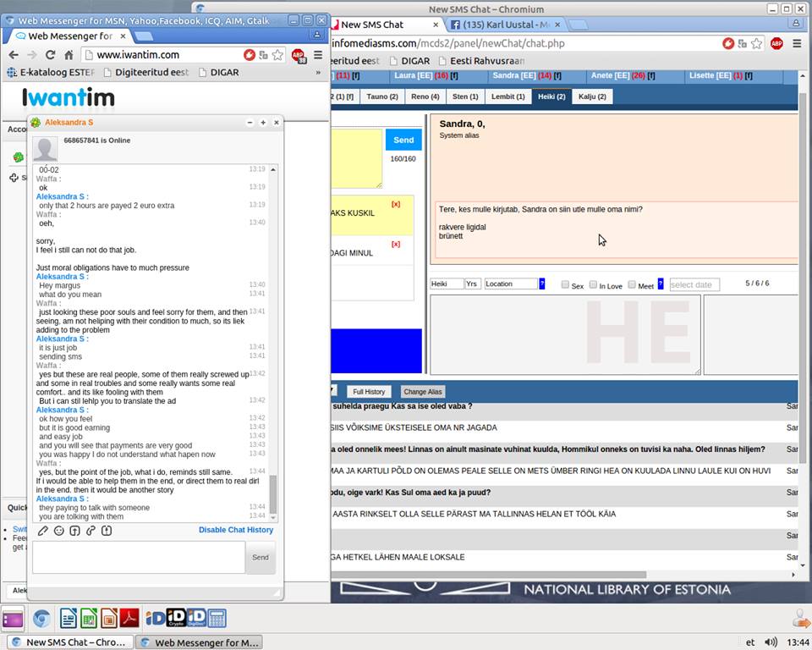Click the blue Send button in SMS chat
This screenshot has width=812, height=650.
(x=403, y=140)
